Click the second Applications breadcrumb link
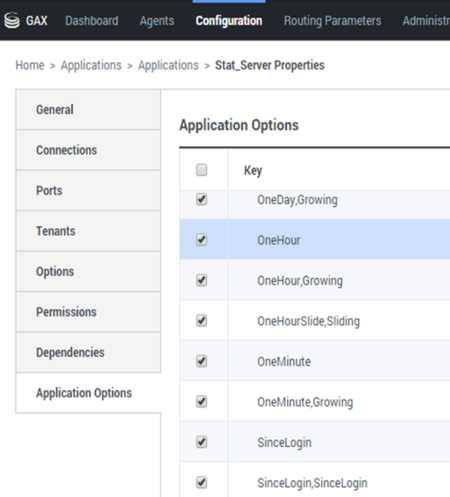 tap(168, 65)
